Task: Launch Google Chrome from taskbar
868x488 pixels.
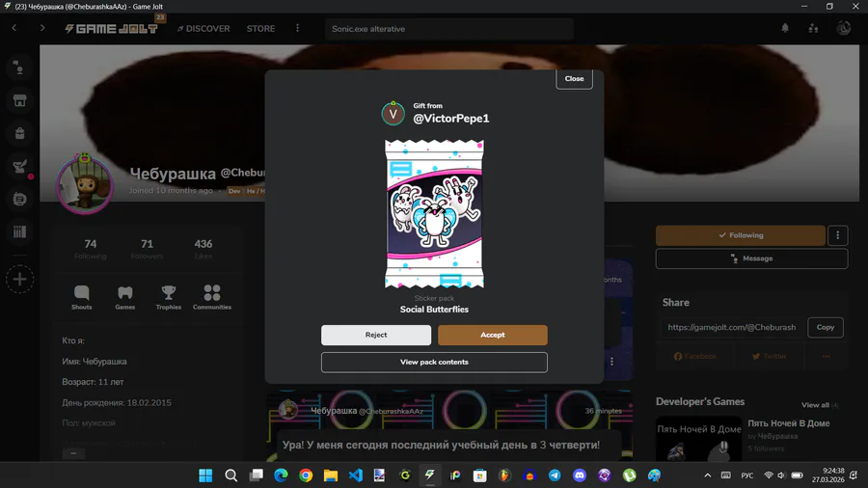Action: coord(306,475)
